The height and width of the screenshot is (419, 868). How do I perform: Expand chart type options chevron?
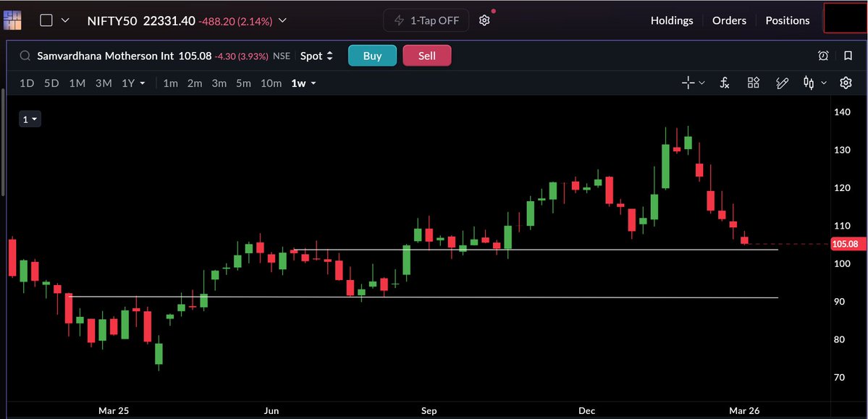tap(824, 83)
